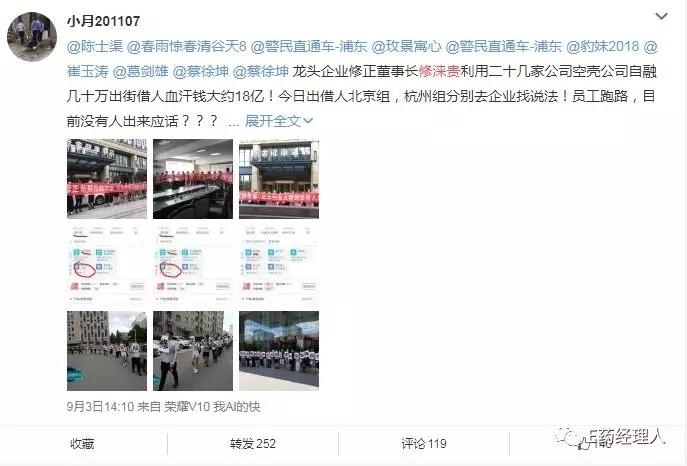
Task: Open the post options chevron menu
Action: coord(661,17)
